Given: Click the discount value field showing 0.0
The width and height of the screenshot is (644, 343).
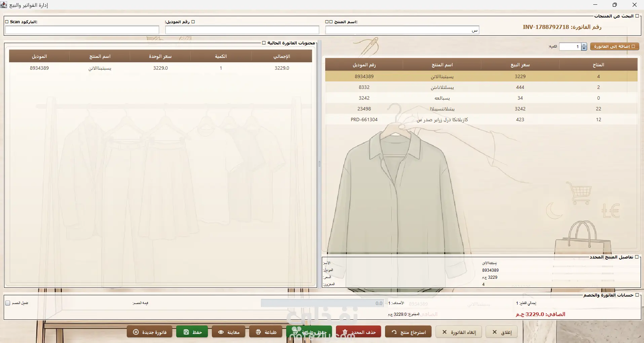Looking at the screenshot, I should (323, 303).
